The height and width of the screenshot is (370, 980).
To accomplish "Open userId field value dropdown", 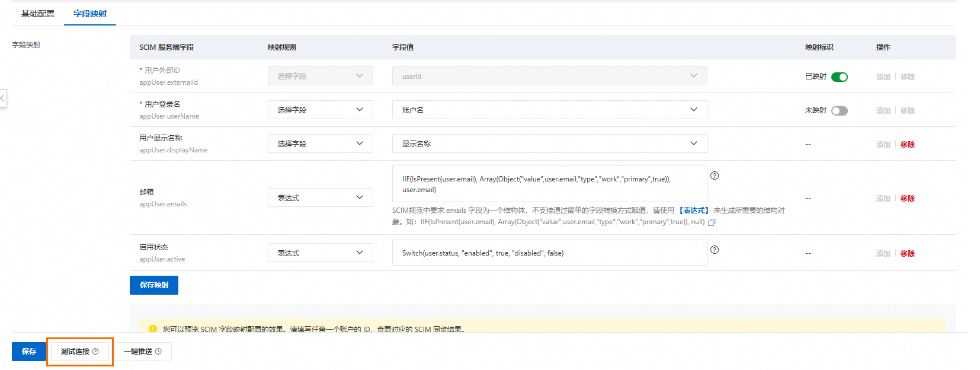I will pos(550,76).
